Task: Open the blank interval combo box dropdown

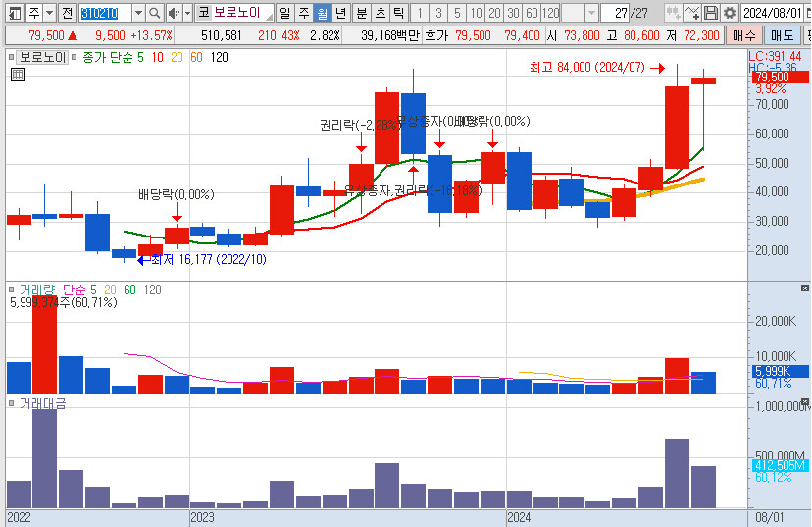Action: (x=591, y=13)
